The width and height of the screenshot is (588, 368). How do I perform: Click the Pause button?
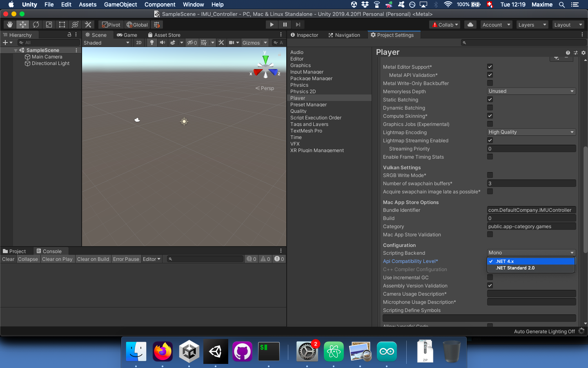285,25
